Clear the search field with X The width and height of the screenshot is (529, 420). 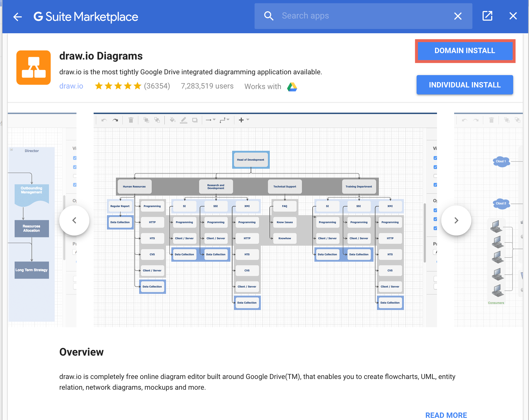coord(458,16)
